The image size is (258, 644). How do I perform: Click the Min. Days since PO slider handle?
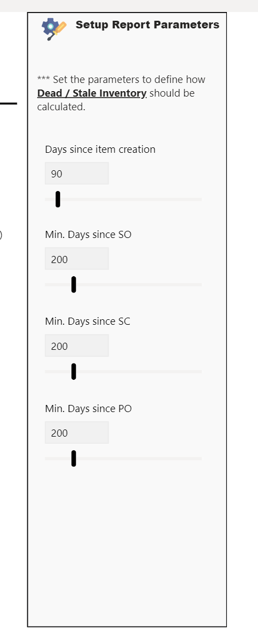click(x=74, y=458)
